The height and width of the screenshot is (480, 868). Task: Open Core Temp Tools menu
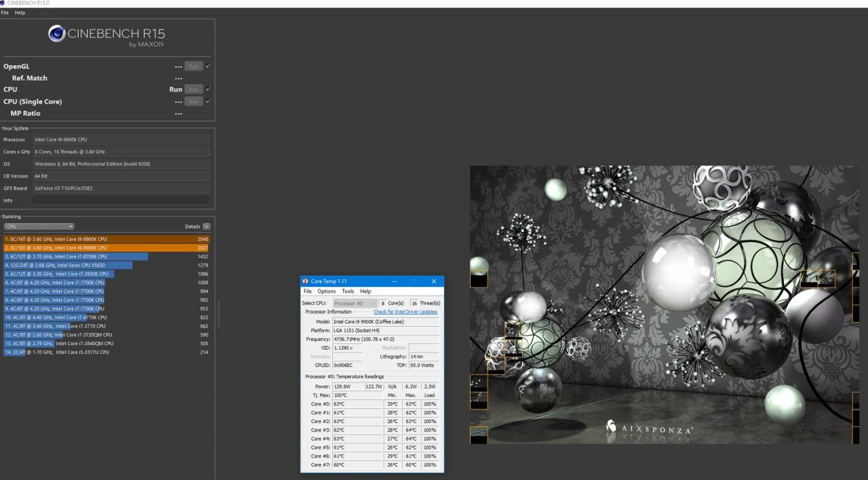[347, 292]
